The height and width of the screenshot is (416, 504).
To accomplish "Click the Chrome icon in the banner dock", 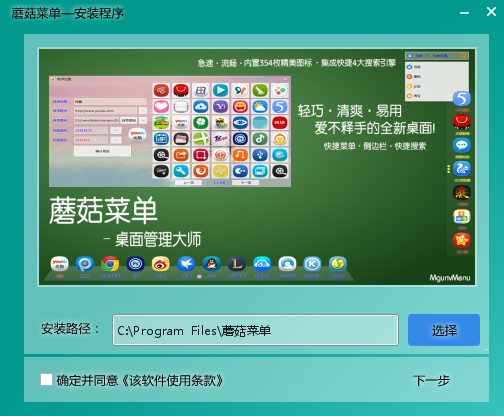I will 110,264.
